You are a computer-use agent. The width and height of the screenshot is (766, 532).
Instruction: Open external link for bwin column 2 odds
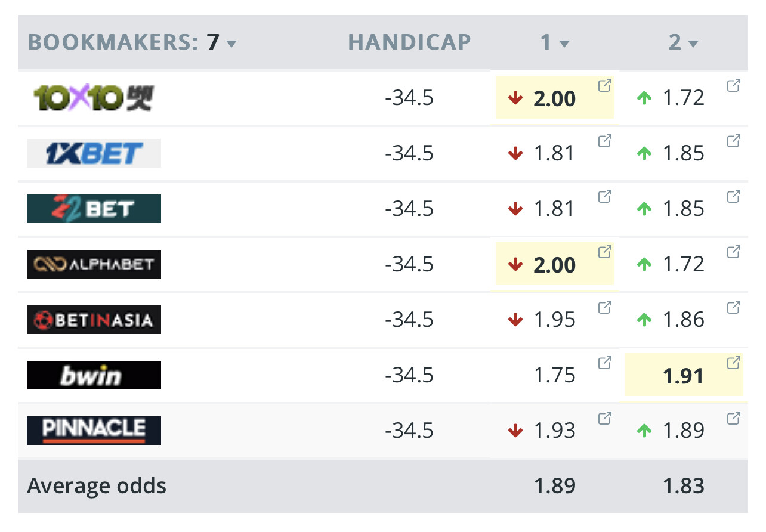[x=733, y=363]
